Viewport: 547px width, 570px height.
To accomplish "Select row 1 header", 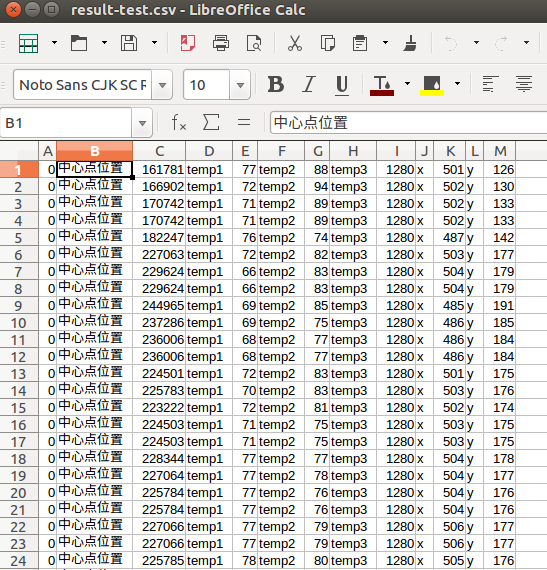I will click(x=19, y=169).
